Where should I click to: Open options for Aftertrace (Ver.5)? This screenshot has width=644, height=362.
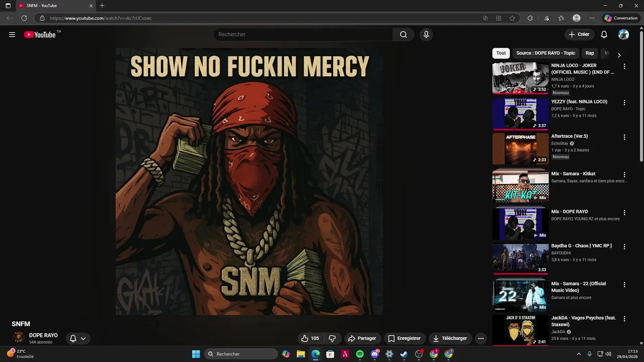click(624, 137)
